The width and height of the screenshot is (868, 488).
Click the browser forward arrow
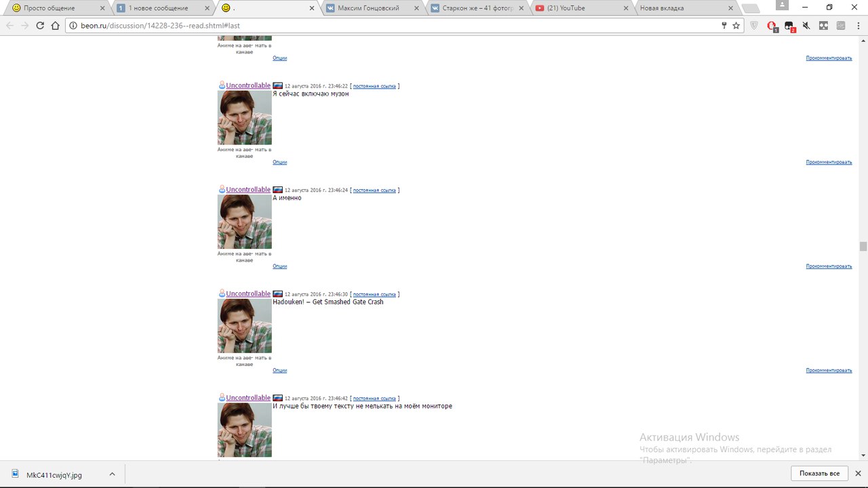[25, 26]
